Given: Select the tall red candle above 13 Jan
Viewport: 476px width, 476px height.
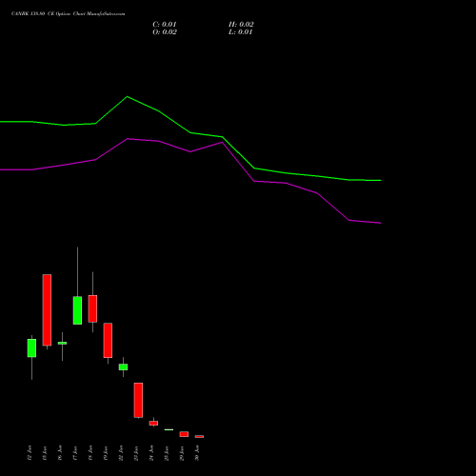Looking at the screenshot, I should tap(47, 310).
